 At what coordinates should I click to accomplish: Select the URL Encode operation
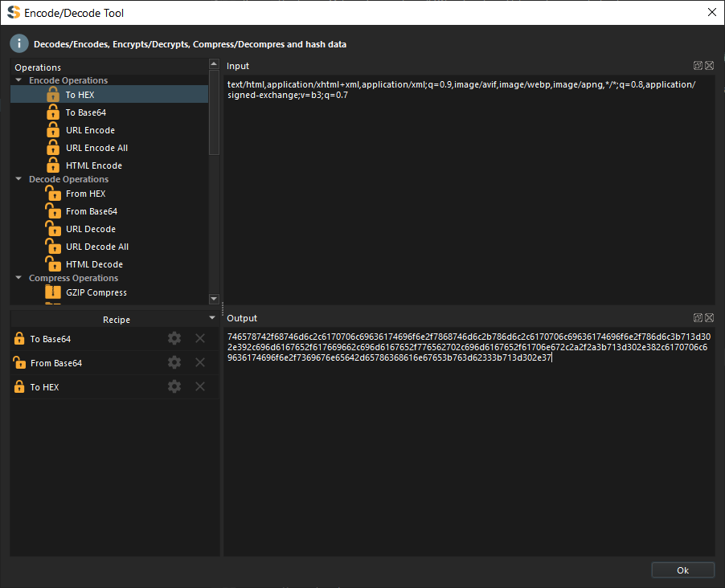(x=90, y=130)
